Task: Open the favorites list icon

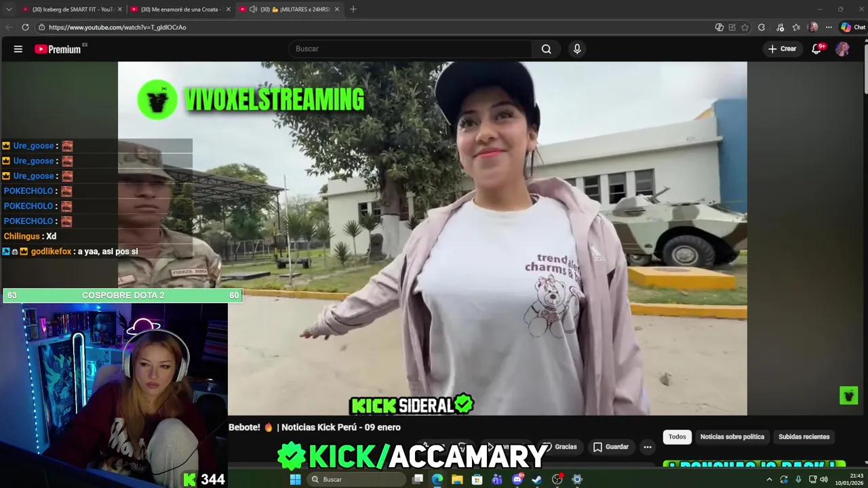Action: 796,27
